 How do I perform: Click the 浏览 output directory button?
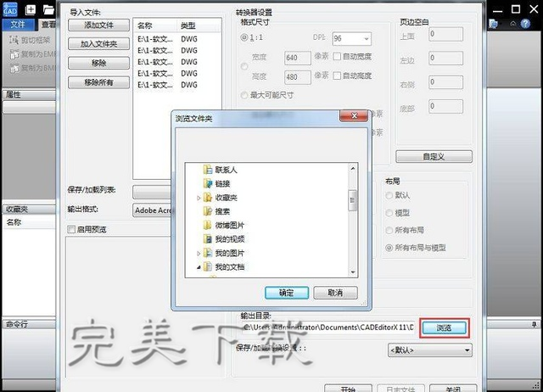pyautogui.click(x=445, y=328)
